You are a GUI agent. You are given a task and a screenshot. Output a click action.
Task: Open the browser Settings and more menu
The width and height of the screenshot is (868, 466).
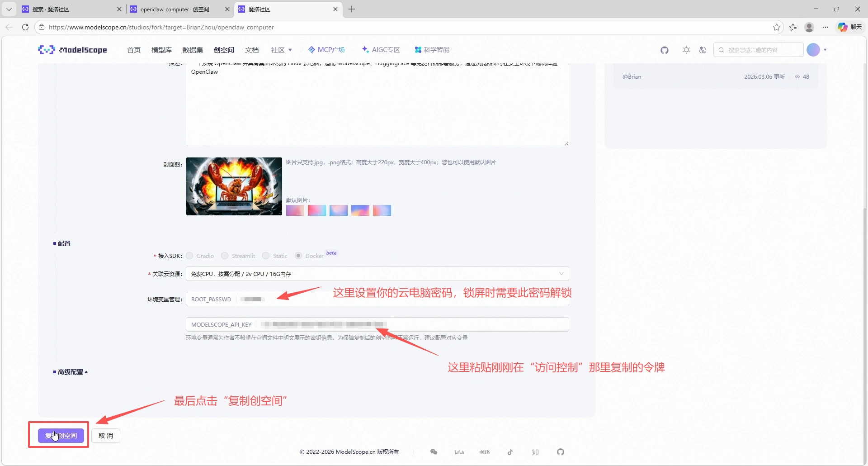click(x=826, y=27)
